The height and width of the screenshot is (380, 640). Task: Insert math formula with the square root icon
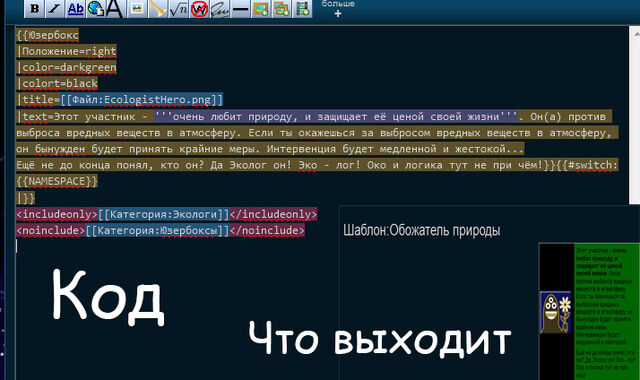[178, 9]
